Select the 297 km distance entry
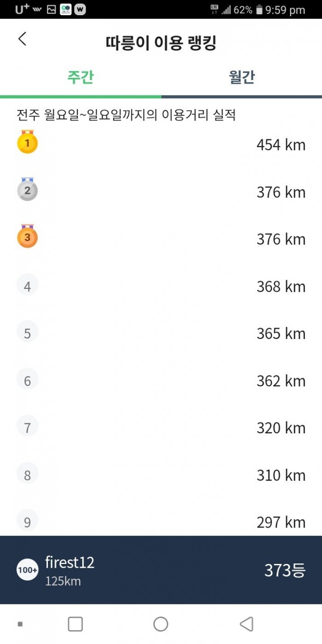This screenshot has width=322, height=644. 281,522
